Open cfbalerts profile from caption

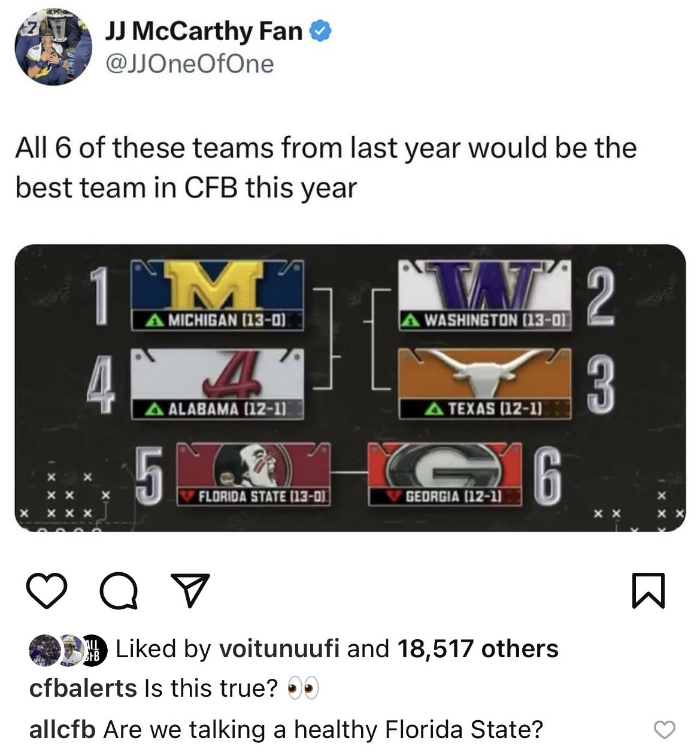(83, 688)
